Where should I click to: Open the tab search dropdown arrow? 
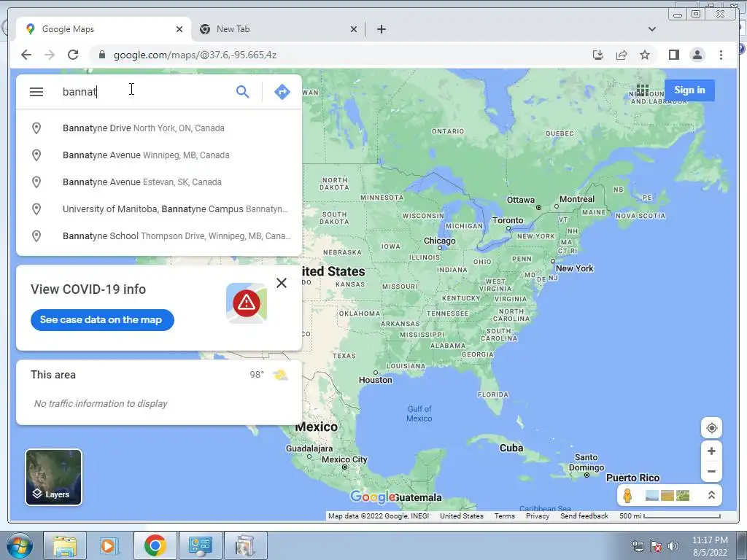[x=651, y=29]
